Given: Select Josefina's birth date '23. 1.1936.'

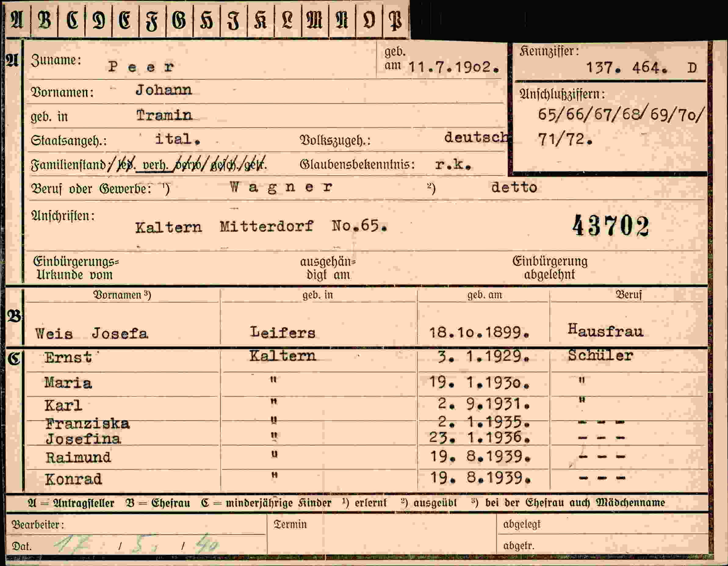Looking at the screenshot, I should point(479,437).
